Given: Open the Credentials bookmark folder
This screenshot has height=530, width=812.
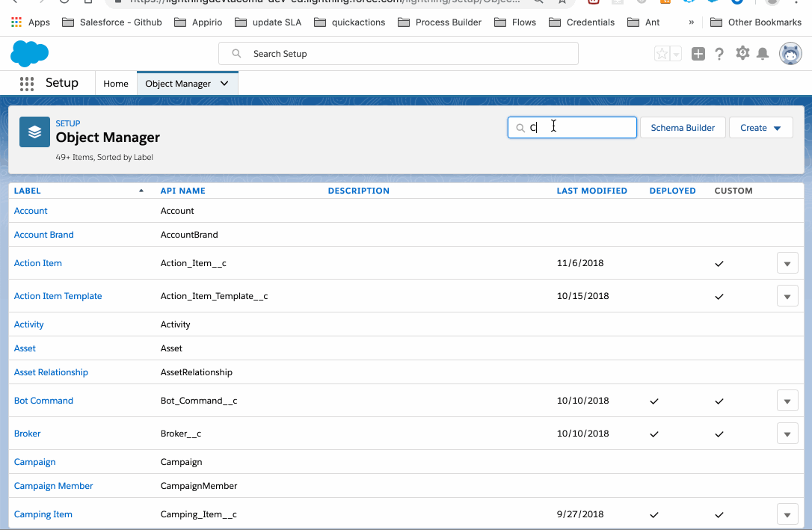Looking at the screenshot, I should (582, 22).
